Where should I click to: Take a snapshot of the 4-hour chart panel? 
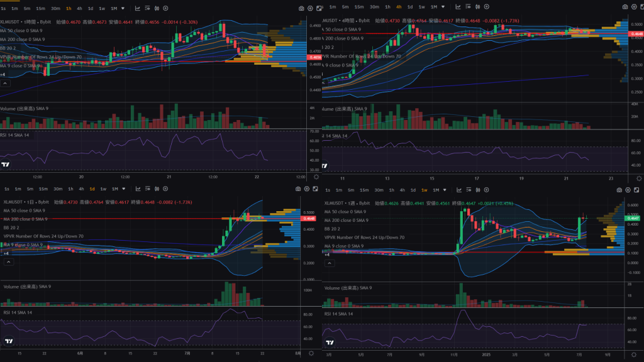625,7
